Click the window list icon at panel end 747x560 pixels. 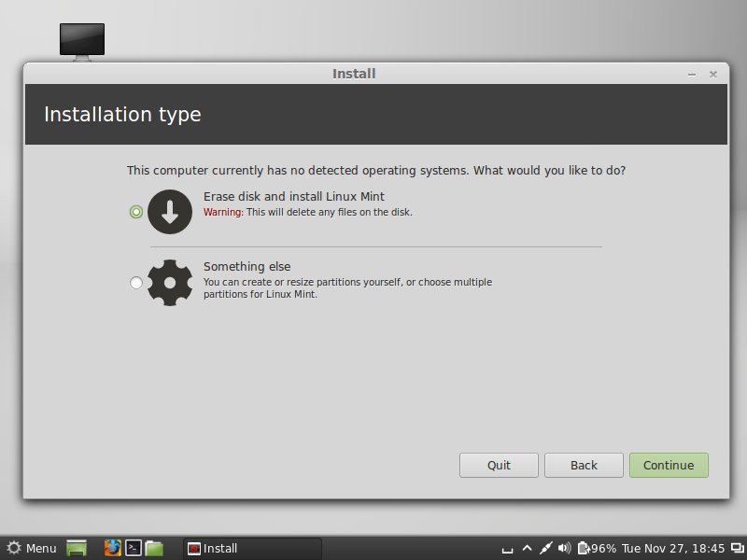pyautogui.click(x=738, y=549)
